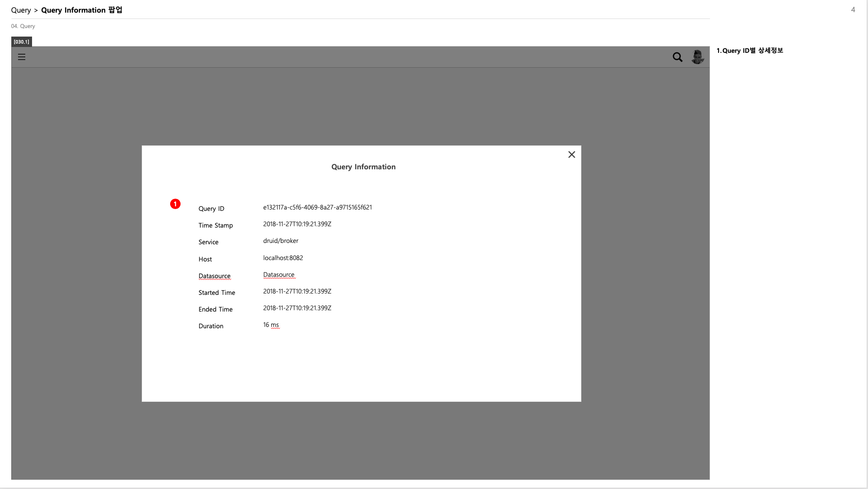This screenshot has width=868, height=489.
Task: Click the Service label
Action: coord(209,242)
